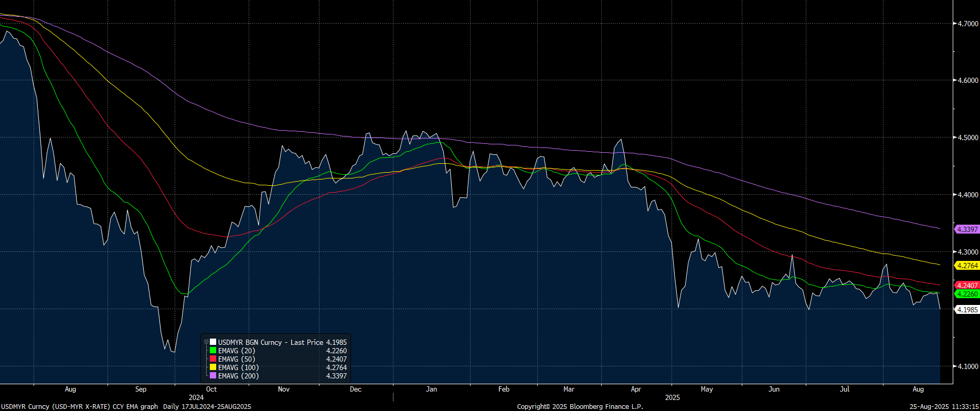The width and height of the screenshot is (980, 411).
Task: Select the EMAVG (200) legend label
Action: click(x=239, y=376)
